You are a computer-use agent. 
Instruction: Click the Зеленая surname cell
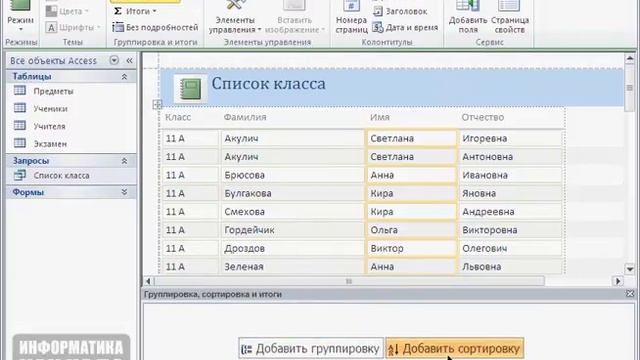click(x=292, y=267)
